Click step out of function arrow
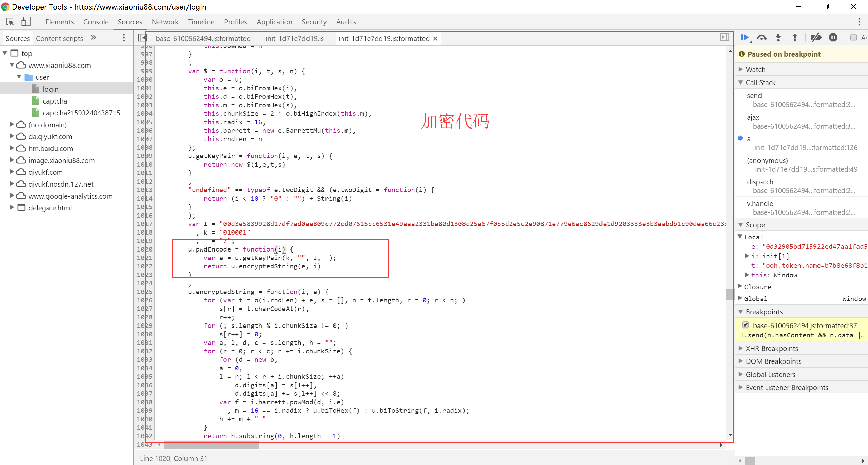 tap(794, 38)
